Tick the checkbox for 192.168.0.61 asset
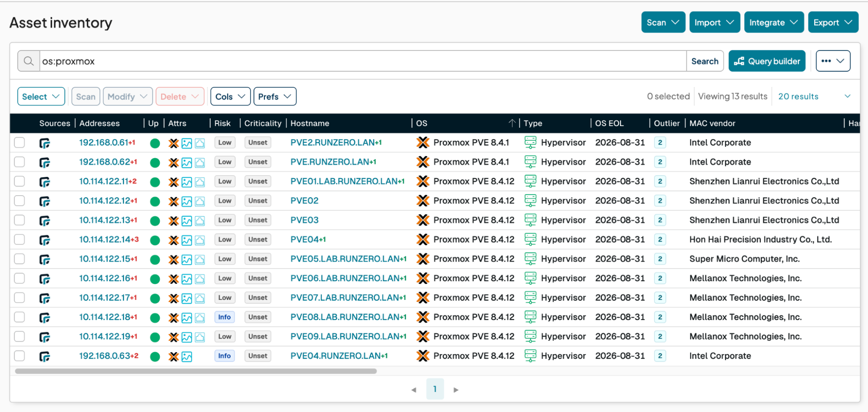Image resolution: width=868 pixels, height=412 pixels. (x=20, y=143)
